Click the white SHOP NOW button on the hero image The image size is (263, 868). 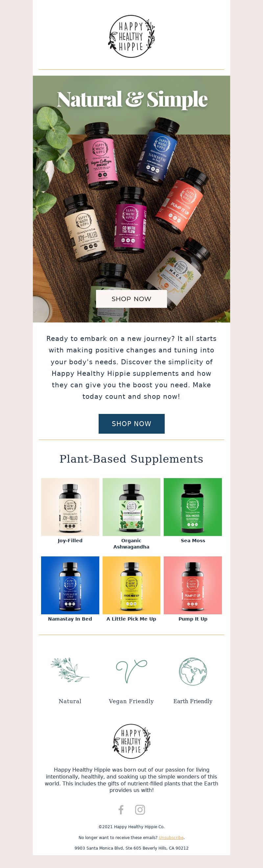pyautogui.click(x=131, y=298)
